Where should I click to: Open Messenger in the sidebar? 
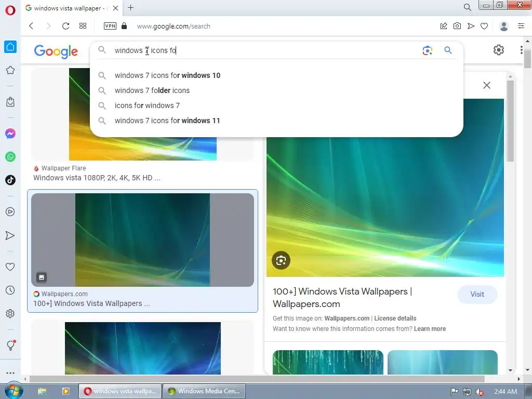point(10,134)
